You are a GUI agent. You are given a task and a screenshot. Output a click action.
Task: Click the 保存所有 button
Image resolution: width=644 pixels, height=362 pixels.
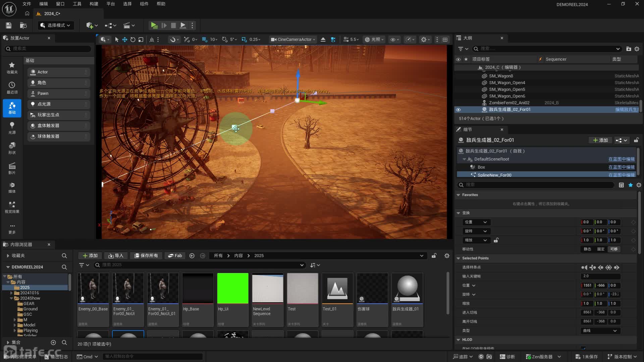click(146, 255)
